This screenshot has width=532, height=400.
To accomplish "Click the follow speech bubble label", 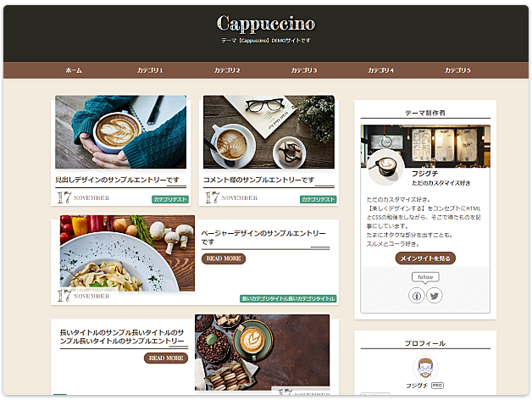I will (x=425, y=277).
